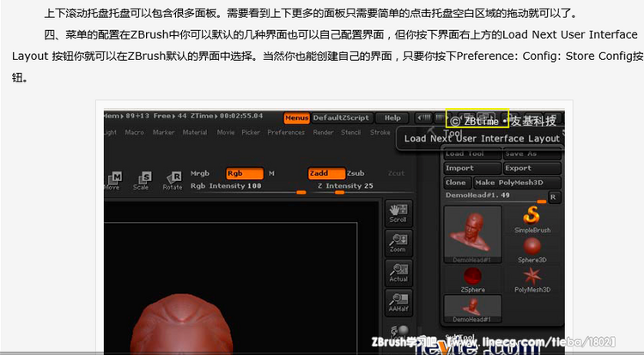Toggle the M material mode

pos(271,173)
